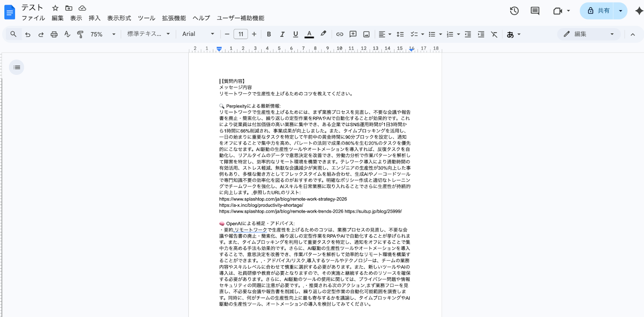644x317 pixels.
Task: Move document using the folder icon
Action: [69, 8]
